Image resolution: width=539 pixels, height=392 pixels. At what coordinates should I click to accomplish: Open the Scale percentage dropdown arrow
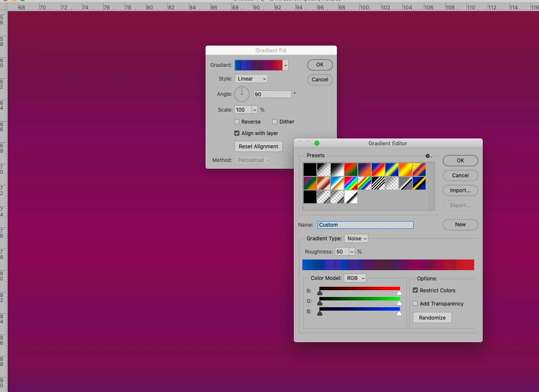point(255,110)
